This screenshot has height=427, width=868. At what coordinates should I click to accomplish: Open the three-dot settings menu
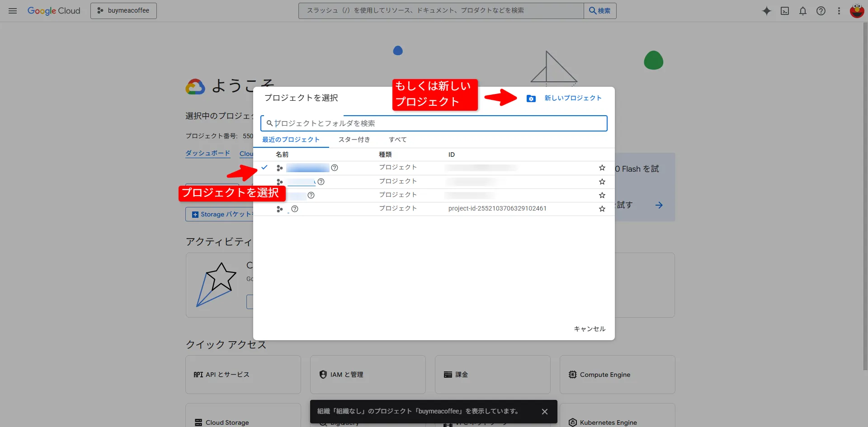(839, 11)
